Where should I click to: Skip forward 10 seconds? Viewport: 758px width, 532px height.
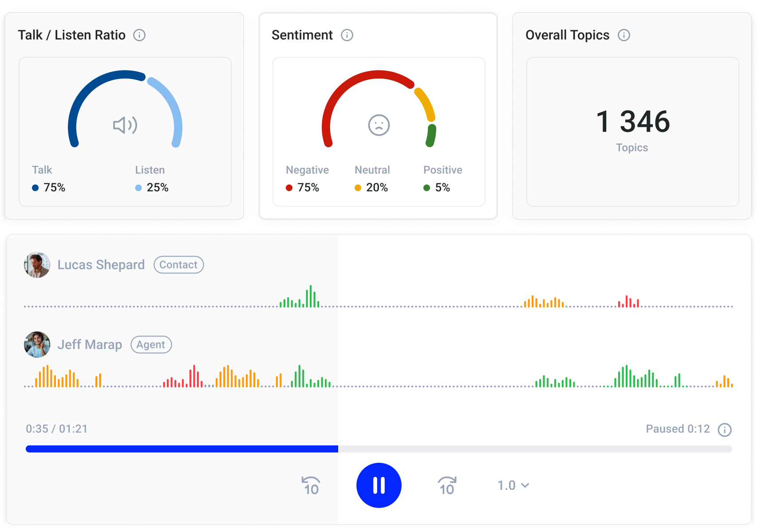[447, 485]
